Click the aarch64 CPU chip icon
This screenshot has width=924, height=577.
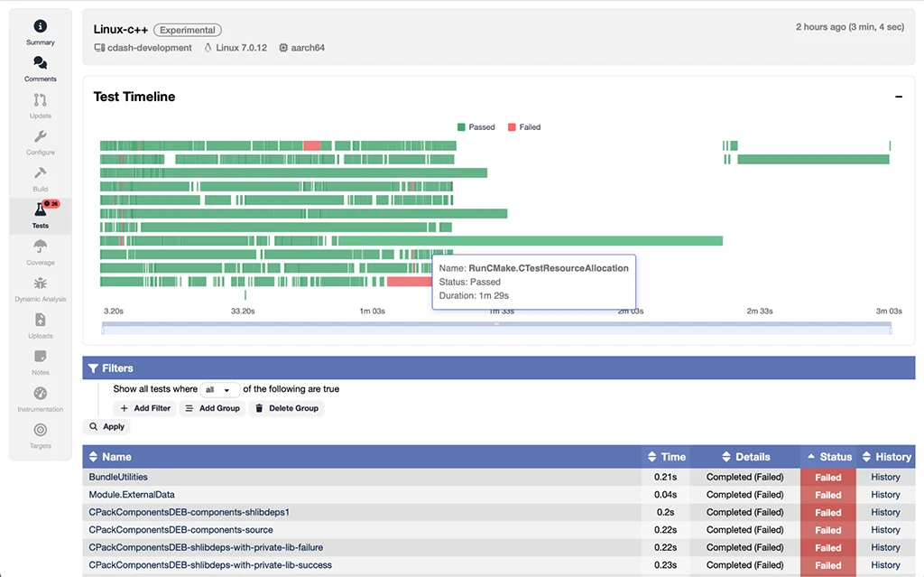[x=283, y=48]
